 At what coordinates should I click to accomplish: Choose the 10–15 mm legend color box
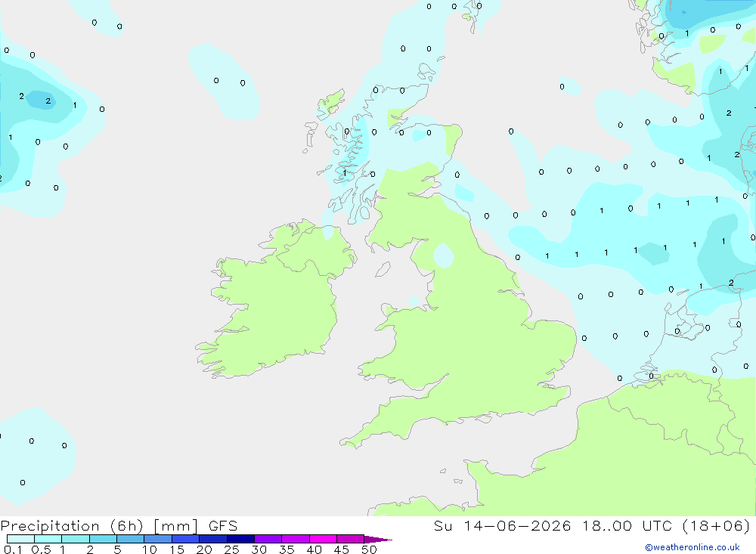(x=158, y=539)
